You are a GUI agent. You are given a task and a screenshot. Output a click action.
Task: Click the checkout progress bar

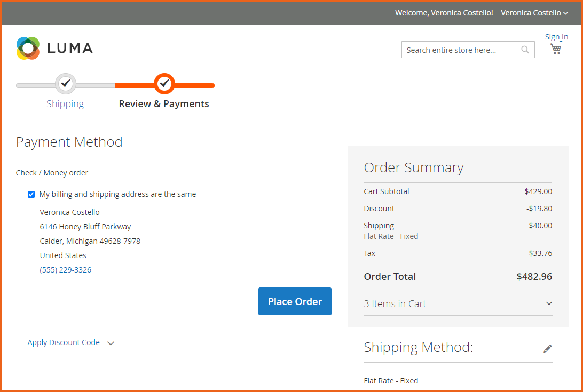click(115, 85)
